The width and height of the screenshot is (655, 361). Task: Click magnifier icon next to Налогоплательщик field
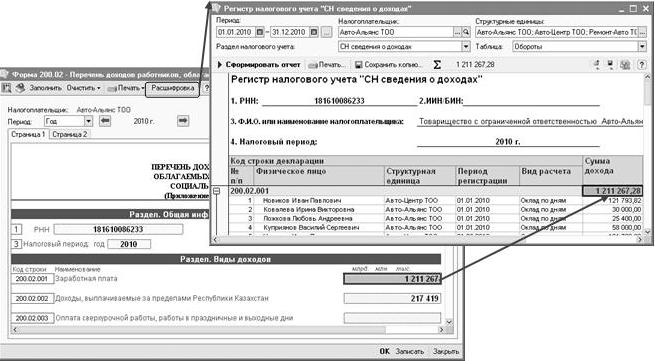coord(466,32)
